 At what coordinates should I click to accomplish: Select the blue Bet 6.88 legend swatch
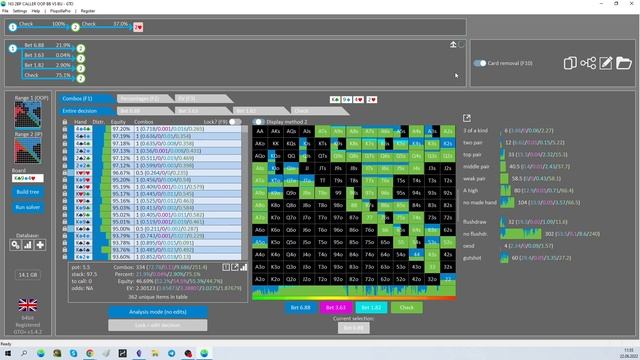pos(300,307)
